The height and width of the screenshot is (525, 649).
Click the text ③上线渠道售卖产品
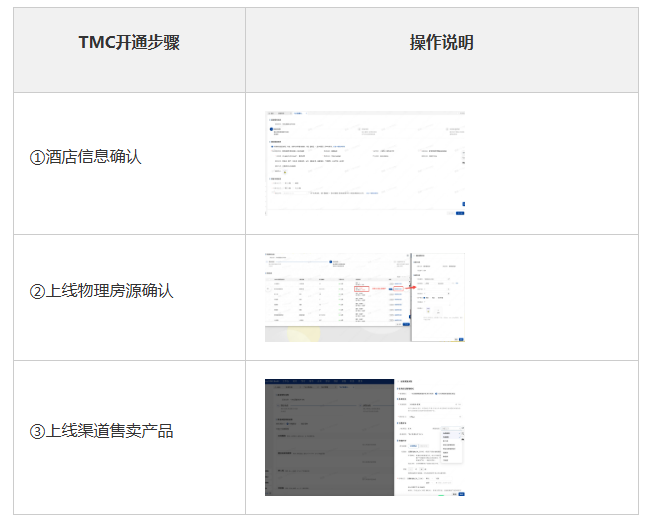(101, 431)
